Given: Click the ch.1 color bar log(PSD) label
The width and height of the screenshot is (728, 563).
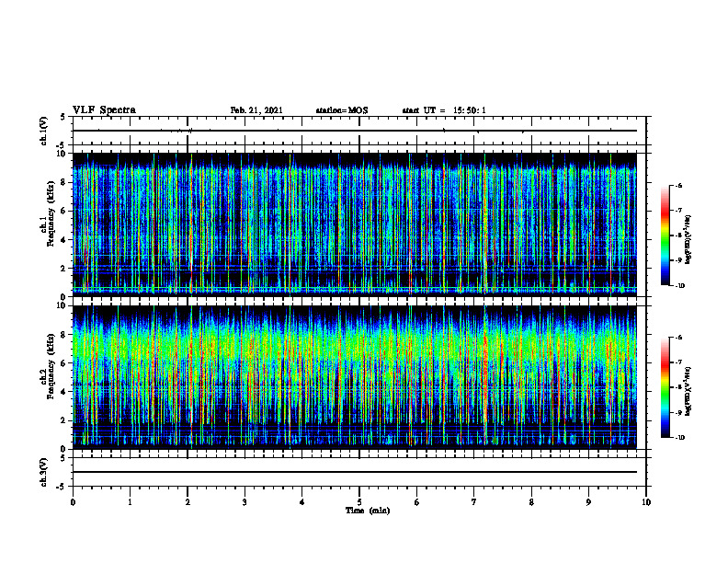Looking at the screenshot, I should pyautogui.click(x=688, y=239).
